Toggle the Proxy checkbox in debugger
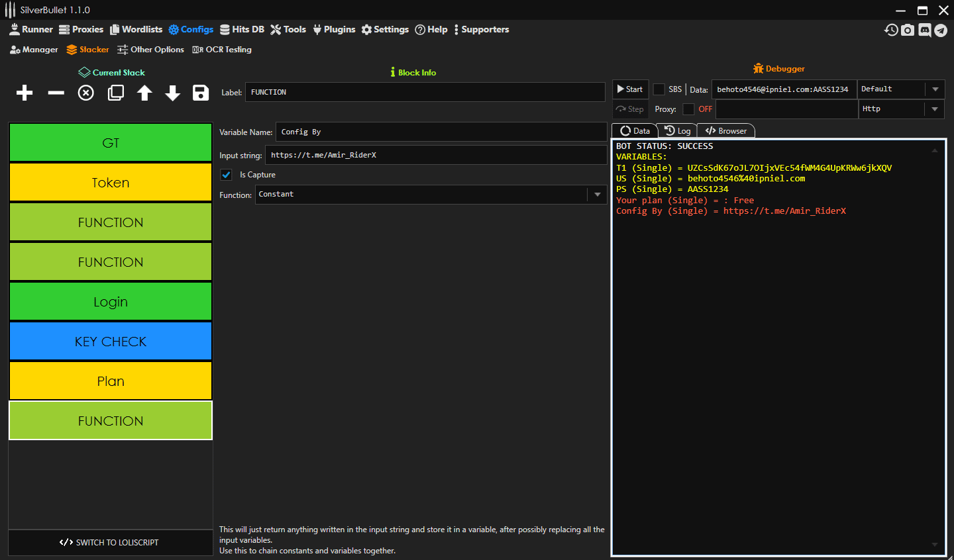Image resolution: width=954 pixels, height=560 pixels. [x=688, y=109]
